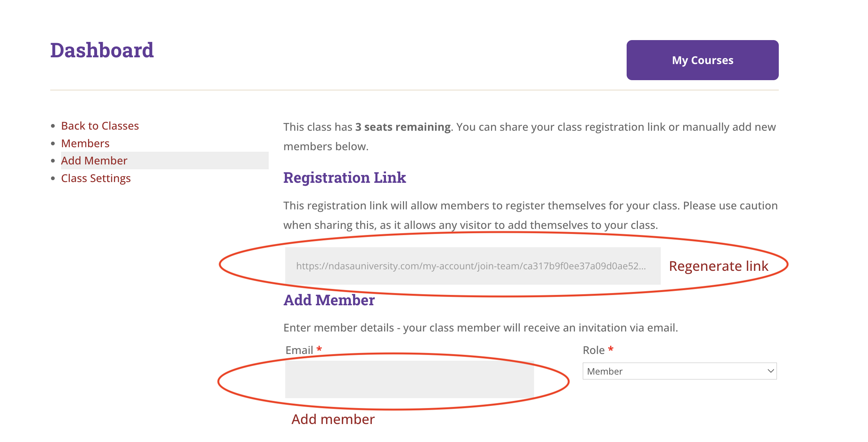The image size is (868, 442).
Task: Click the Registration Link section heading
Action: 344,178
